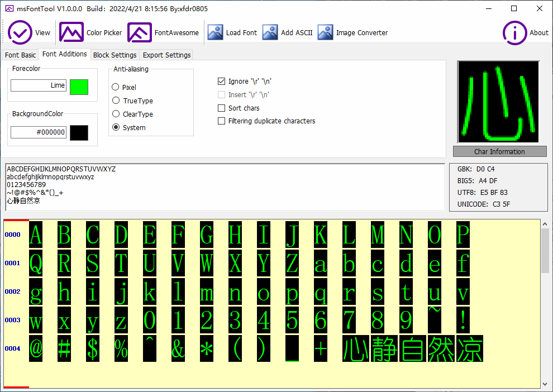
Task: Maximize the msFontTool window
Action: point(514,8)
